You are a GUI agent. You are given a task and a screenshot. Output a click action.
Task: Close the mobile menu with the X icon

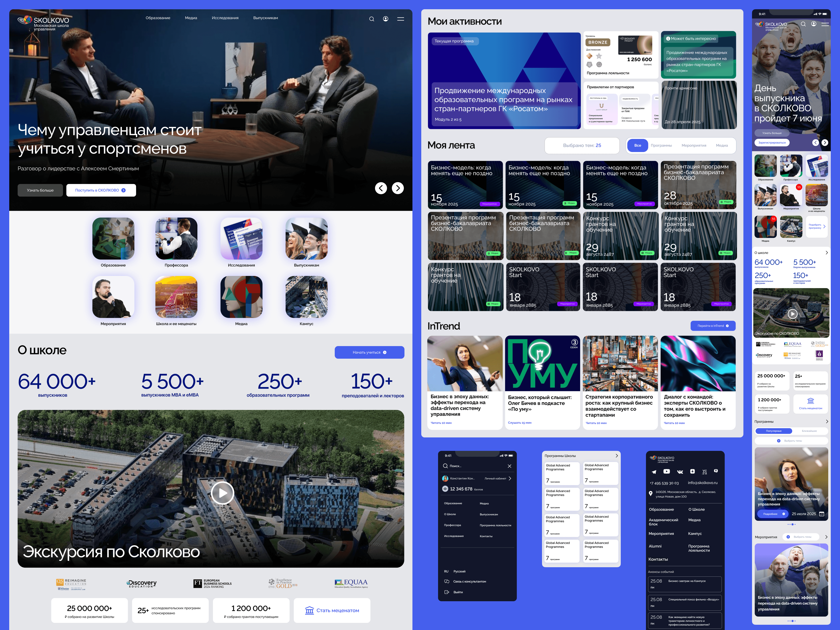tap(509, 466)
